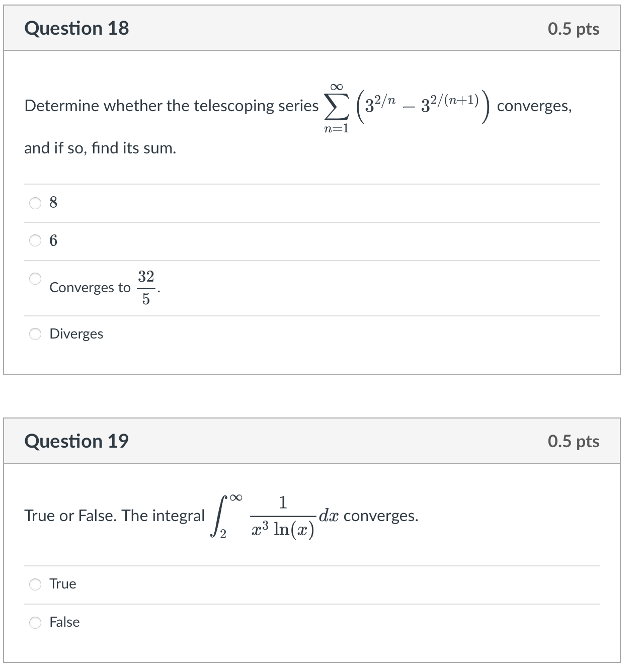Select False for Question 19
Viewport: 639px width, 672px height.
pyautogui.click(x=35, y=622)
